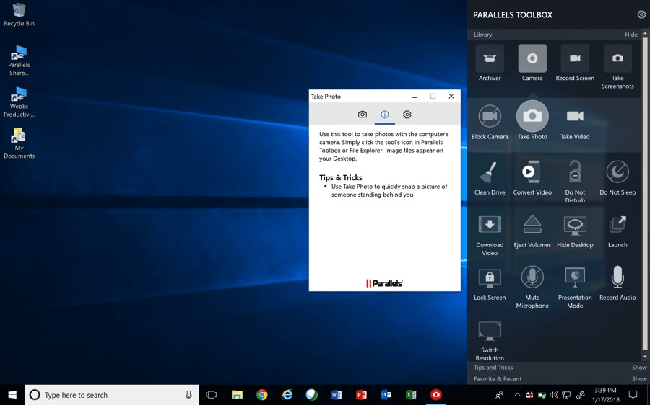Launch the Record Screen tool
The height and width of the screenshot is (405, 650).
pos(575,60)
